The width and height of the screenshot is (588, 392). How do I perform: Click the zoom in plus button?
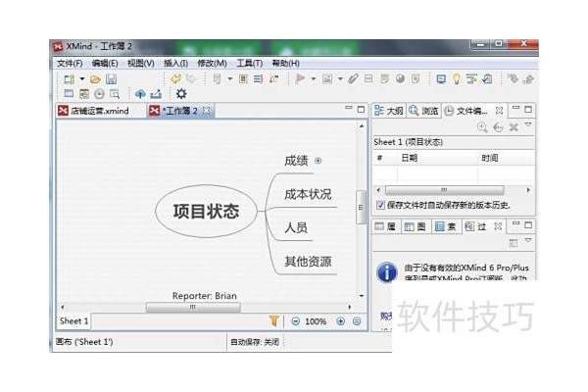[x=340, y=321]
